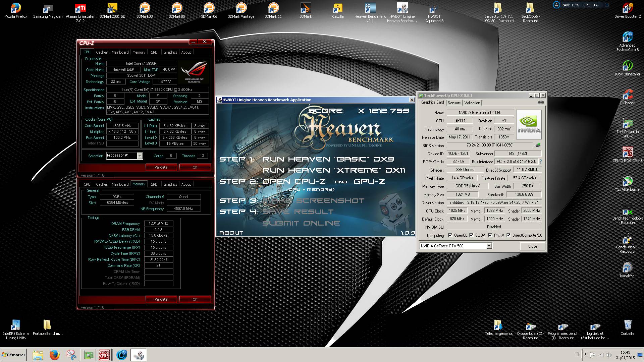
Task: Open the 3DMark 11 desktop shortcut
Action: point(273,11)
